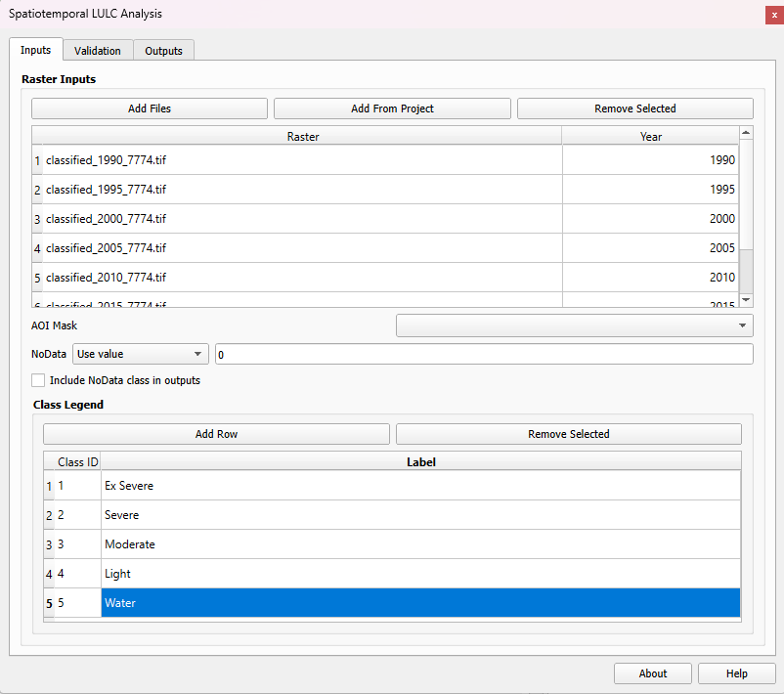784x694 pixels.
Task: Click the Add From Project button
Action: pos(391,108)
